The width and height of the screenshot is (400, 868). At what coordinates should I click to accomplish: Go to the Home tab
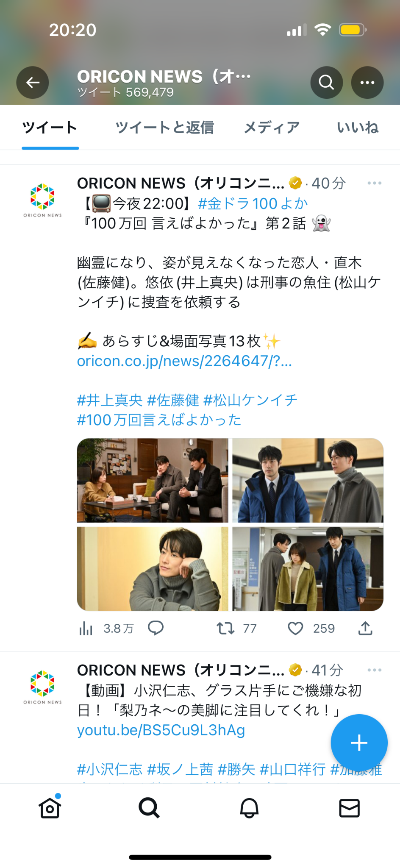point(50,808)
